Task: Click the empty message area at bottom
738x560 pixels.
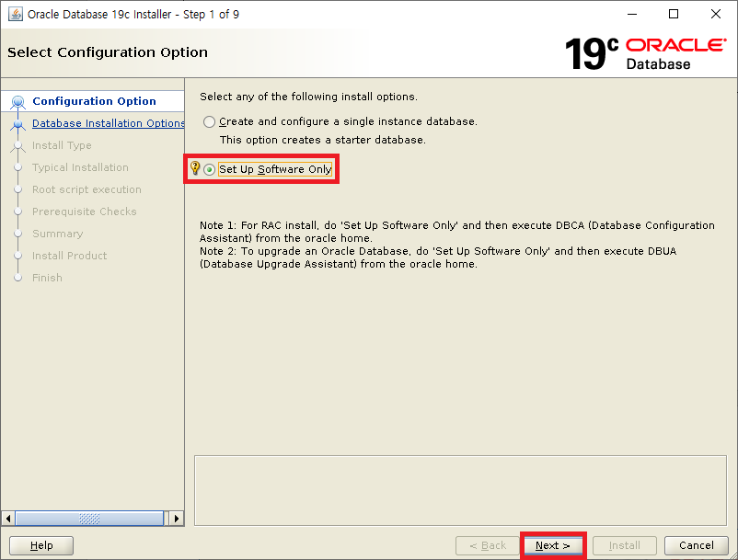Action: tap(460, 490)
